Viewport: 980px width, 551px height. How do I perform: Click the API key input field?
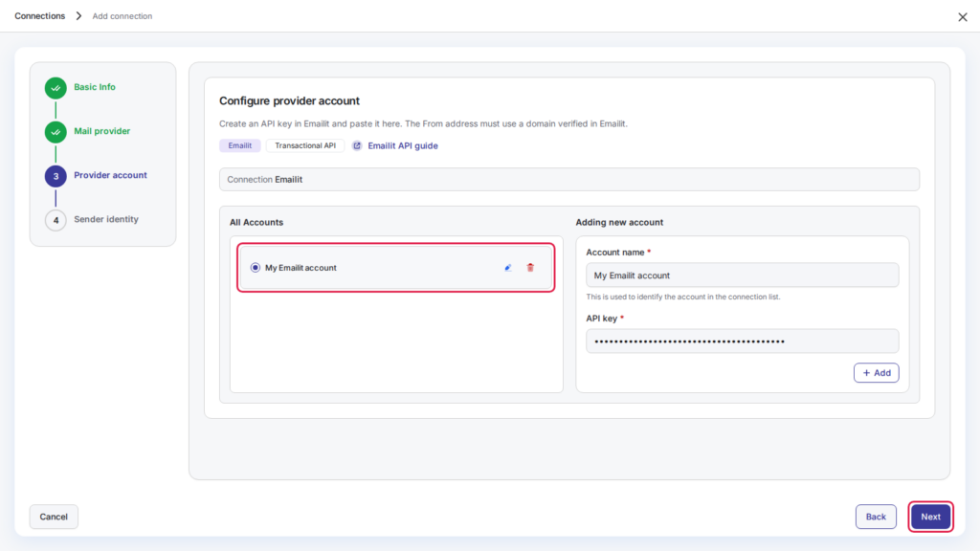point(743,342)
